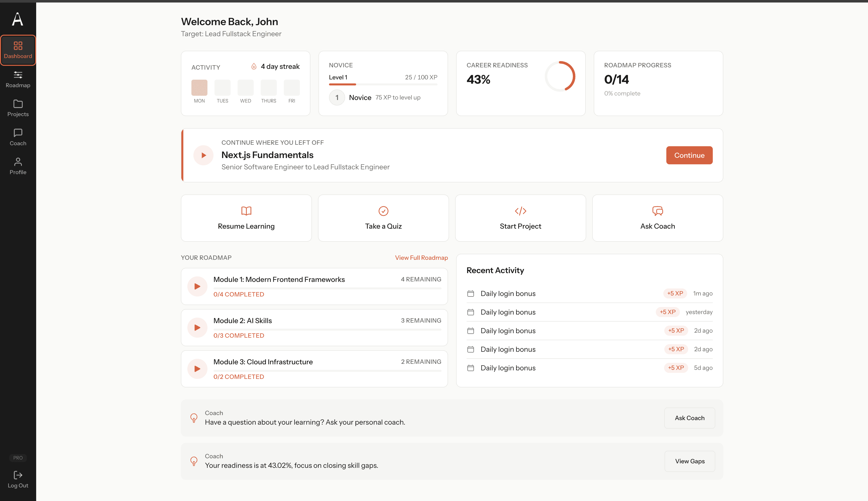Viewport: 868px width, 501px height.
Task: Select the THURS activity square
Action: pyautogui.click(x=268, y=88)
